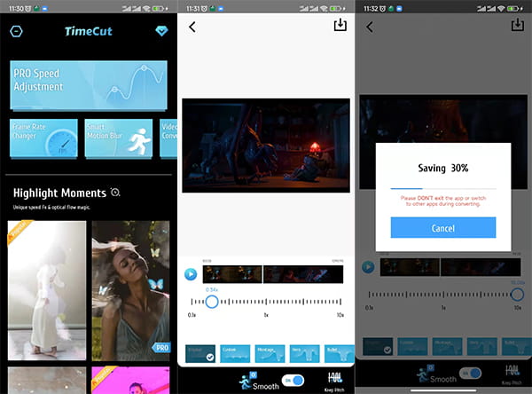Tap the dimmed Keep Pitch icon on the saving screen
The width and height of the screenshot is (532, 394).
point(512,371)
